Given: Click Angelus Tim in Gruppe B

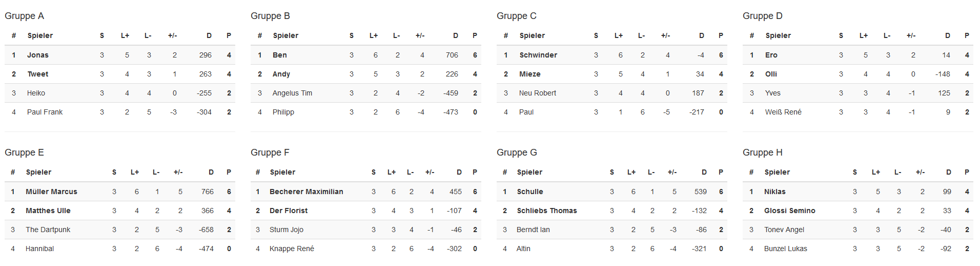Looking at the screenshot, I should point(292,93).
